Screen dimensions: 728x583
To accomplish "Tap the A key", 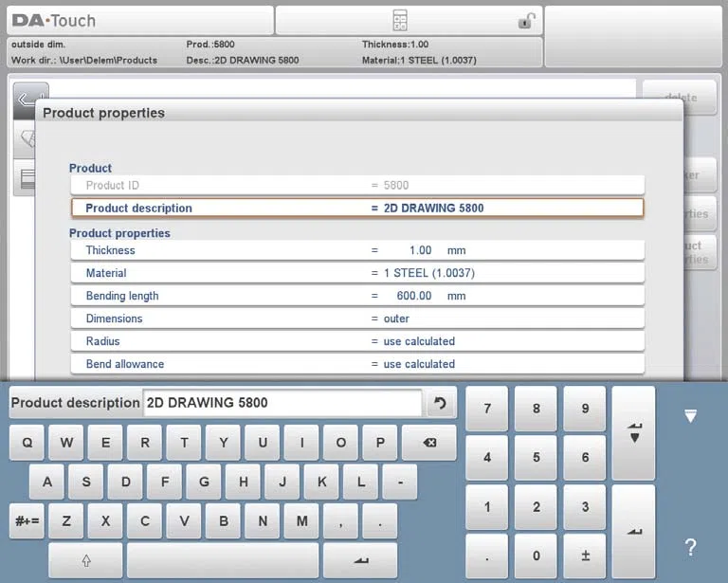I will [46, 482].
